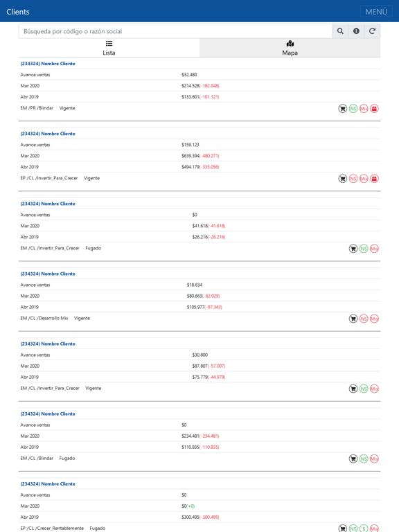Click NS icon in Invertir_Para_Crecer Fugado row

[x=364, y=249]
